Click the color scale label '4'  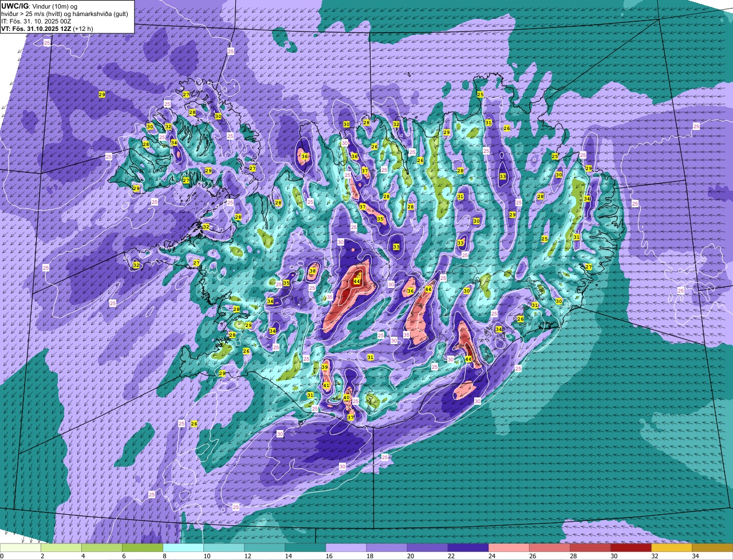coord(82,556)
